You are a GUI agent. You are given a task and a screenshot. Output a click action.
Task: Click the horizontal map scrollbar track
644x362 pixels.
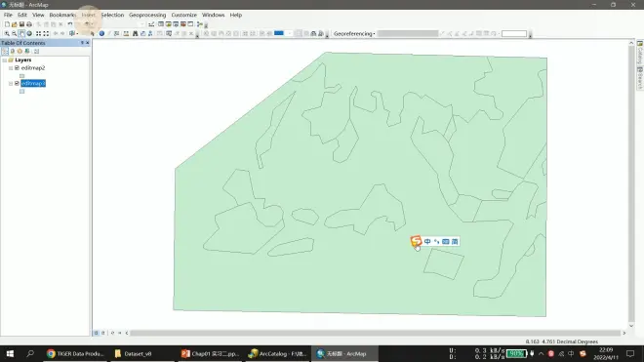(375, 334)
